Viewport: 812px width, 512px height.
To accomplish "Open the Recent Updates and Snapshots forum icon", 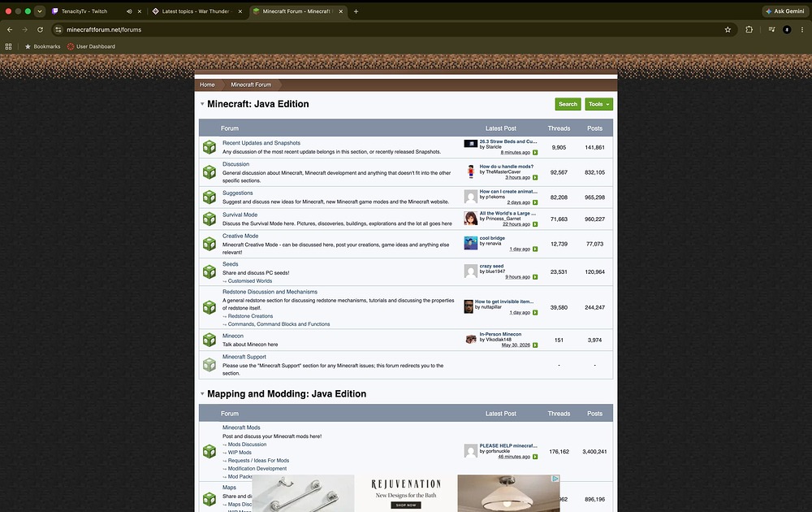I will (x=209, y=147).
